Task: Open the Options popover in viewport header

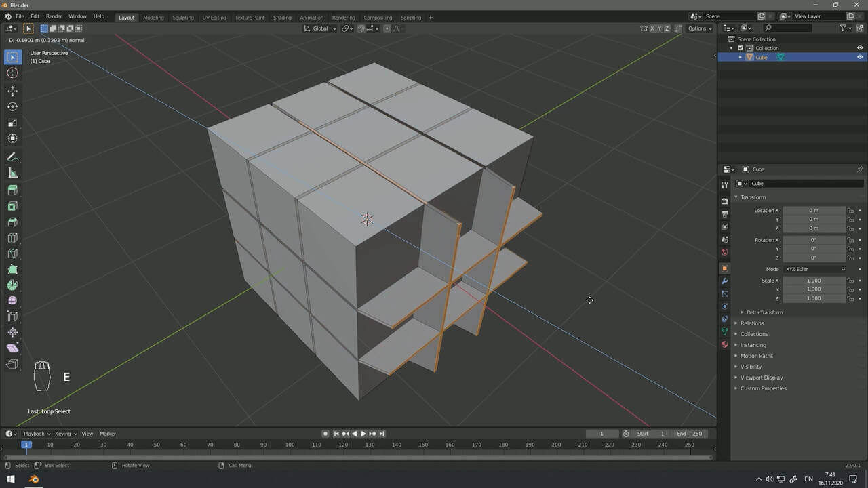Action: click(699, 28)
